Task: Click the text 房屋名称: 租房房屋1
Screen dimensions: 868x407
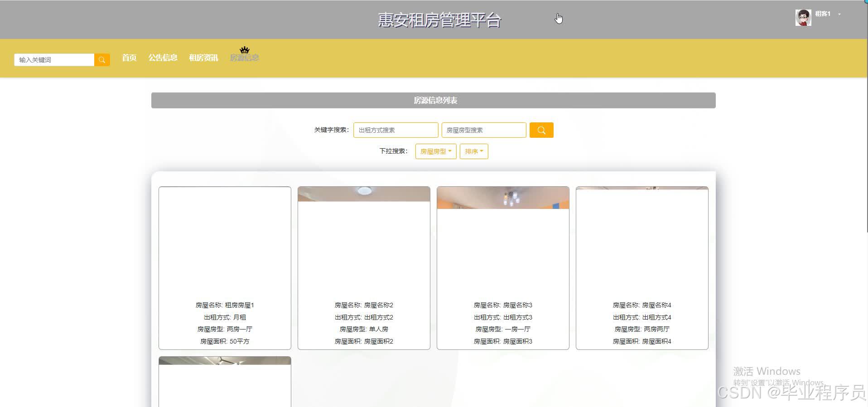Action: pyautogui.click(x=225, y=305)
